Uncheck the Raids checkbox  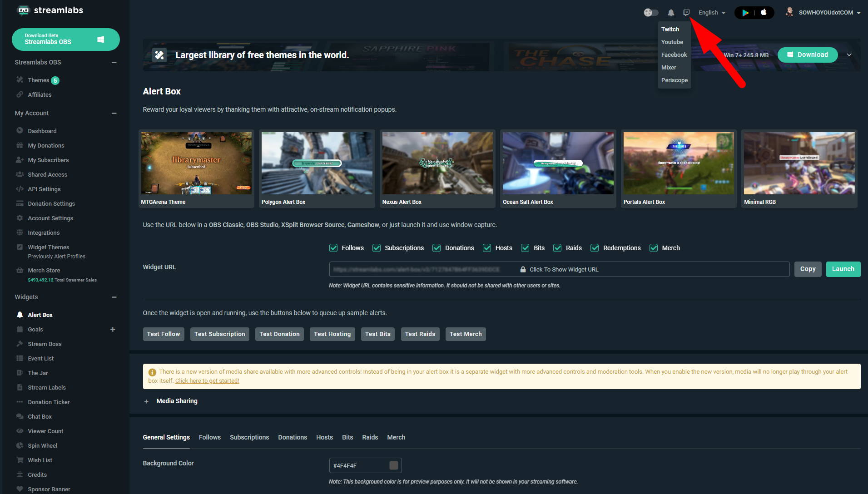point(557,248)
